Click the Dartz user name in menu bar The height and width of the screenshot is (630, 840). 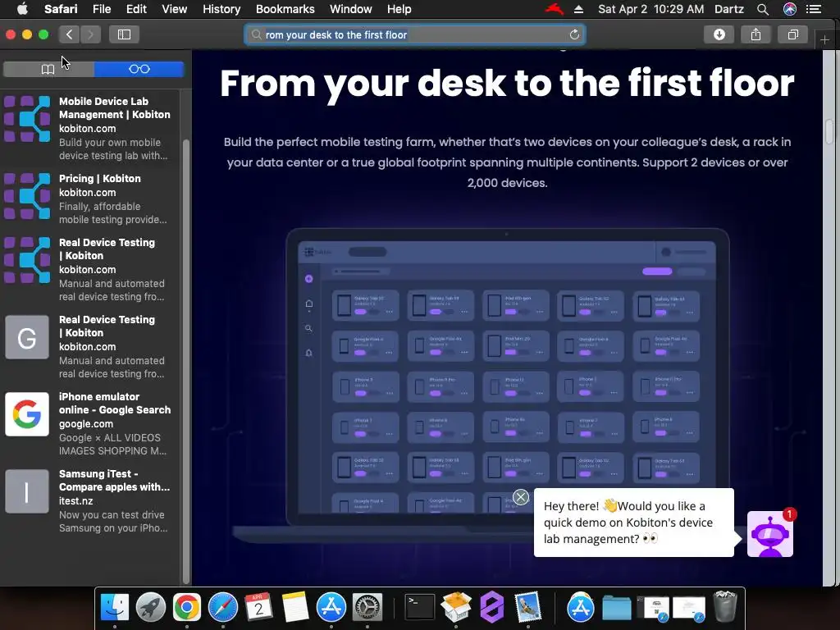coord(729,9)
